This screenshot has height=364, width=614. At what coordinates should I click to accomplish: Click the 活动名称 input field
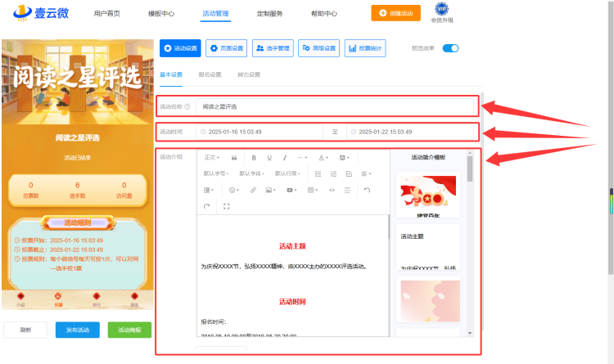335,106
